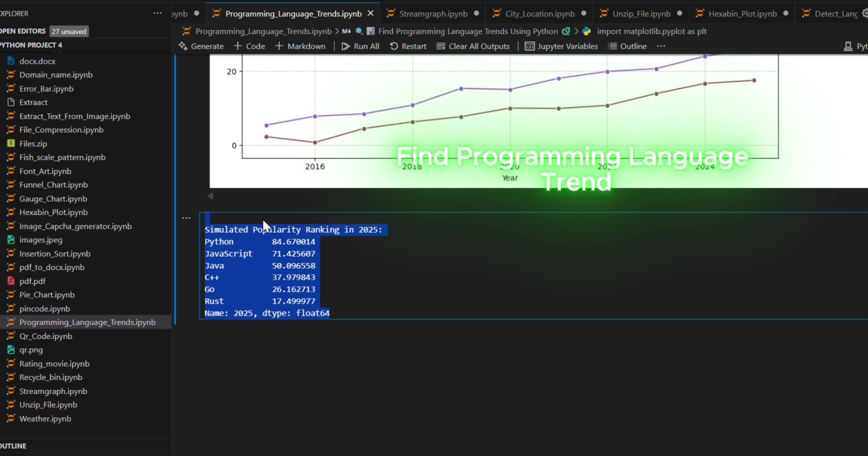The width and height of the screenshot is (868, 456).
Task: Expand the OUTLINE section
Action: pyautogui.click(x=13, y=446)
